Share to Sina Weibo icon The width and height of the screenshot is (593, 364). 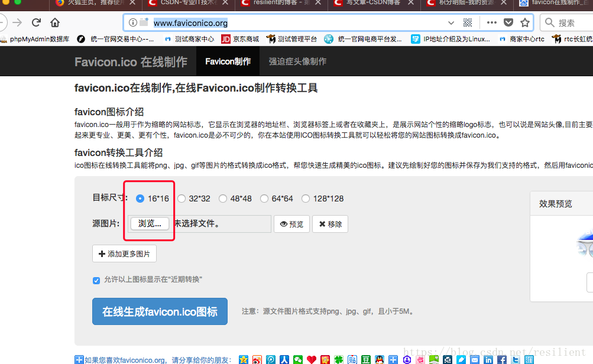click(x=257, y=360)
